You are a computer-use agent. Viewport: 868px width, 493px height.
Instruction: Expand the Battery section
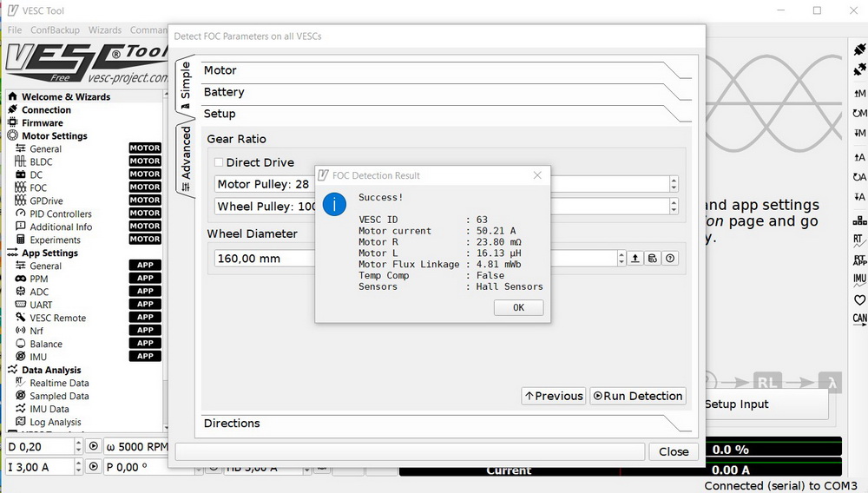coord(434,92)
